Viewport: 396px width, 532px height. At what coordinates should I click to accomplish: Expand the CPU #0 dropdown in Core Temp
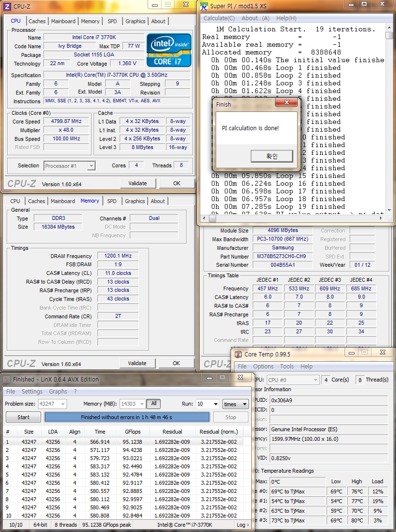click(x=315, y=380)
